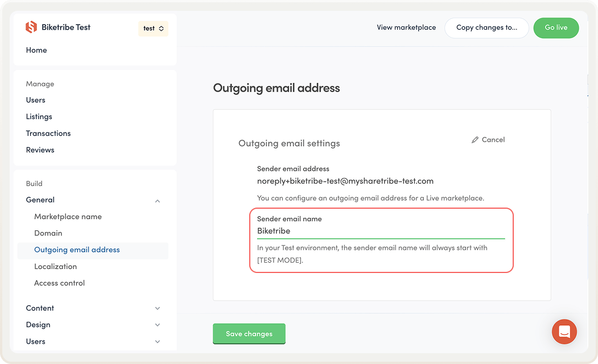598x364 pixels.
Task: Open the Copy changes to... menu
Action: click(x=486, y=27)
